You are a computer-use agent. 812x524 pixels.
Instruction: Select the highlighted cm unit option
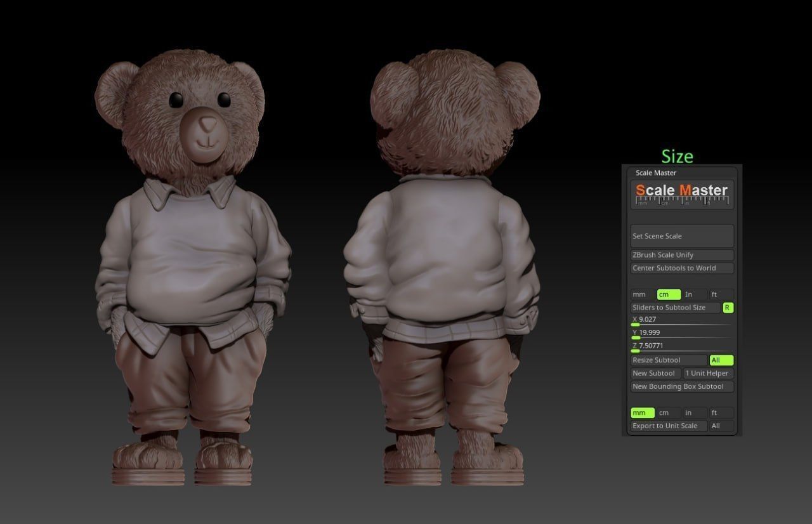tap(669, 294)
